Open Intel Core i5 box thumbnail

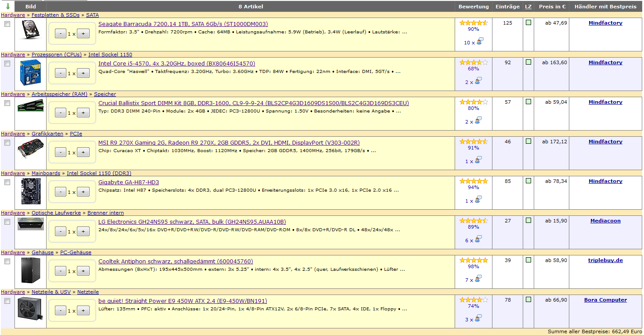coord(30,73)
